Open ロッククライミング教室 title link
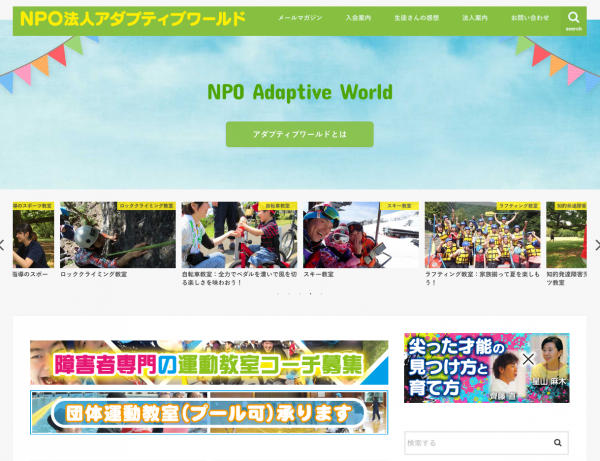Screen dimensions: 600x461 [x=93, y=274]
